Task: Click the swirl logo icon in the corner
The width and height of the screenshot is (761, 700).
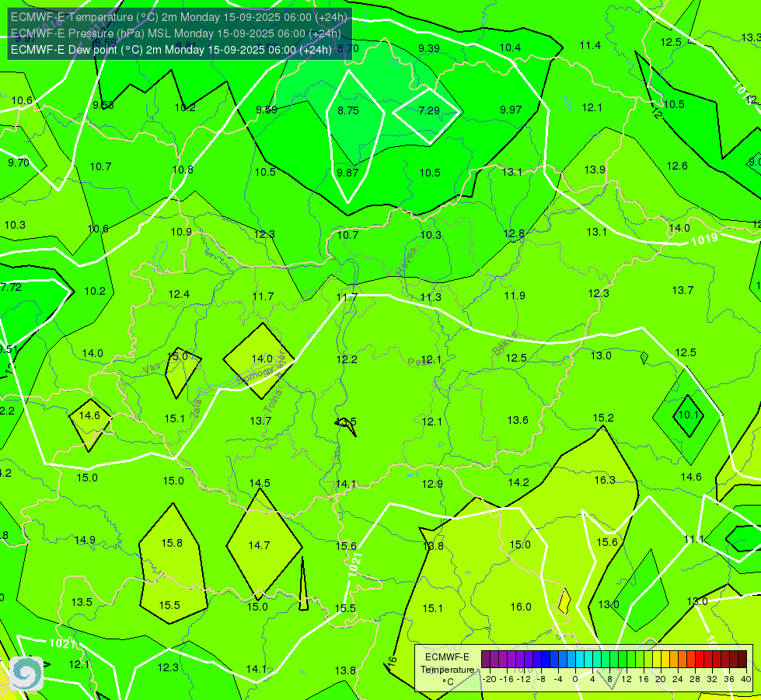Action: pos(26,674)
